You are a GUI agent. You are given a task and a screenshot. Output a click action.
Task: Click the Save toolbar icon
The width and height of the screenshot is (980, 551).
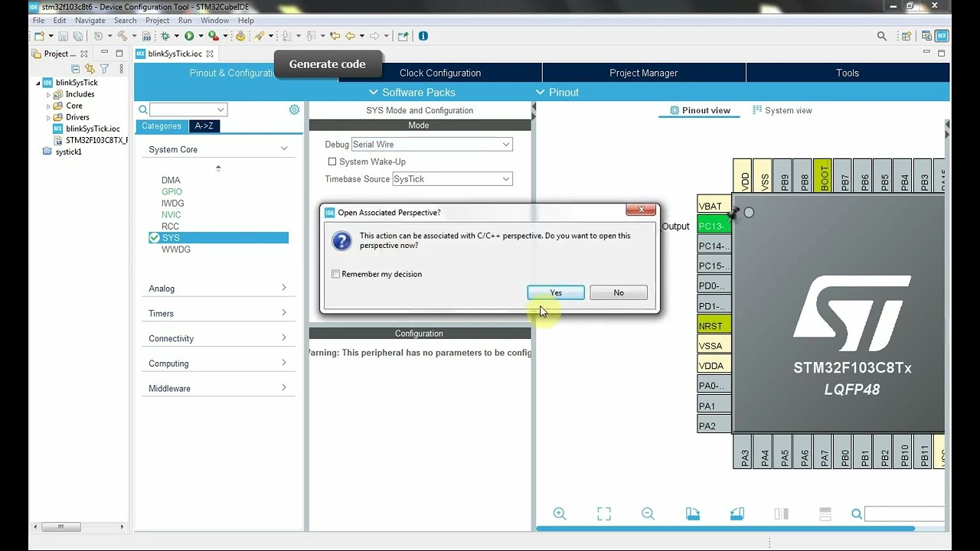(x=64, y=36)
